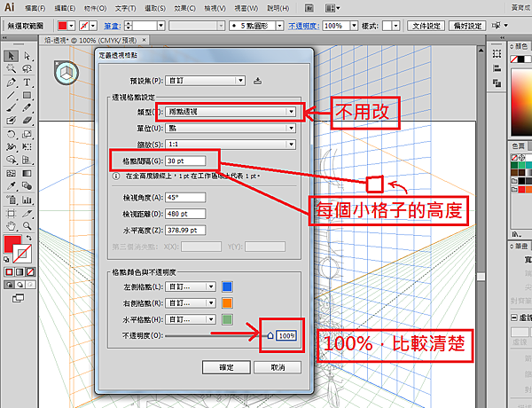Open the 縮放 scale dropdown showing 1:1

[231, 145]
